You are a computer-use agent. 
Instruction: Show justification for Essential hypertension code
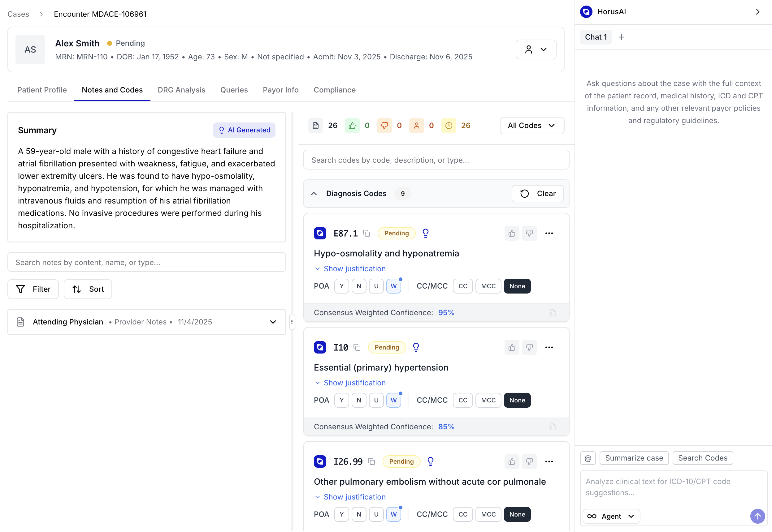(354, 383)
